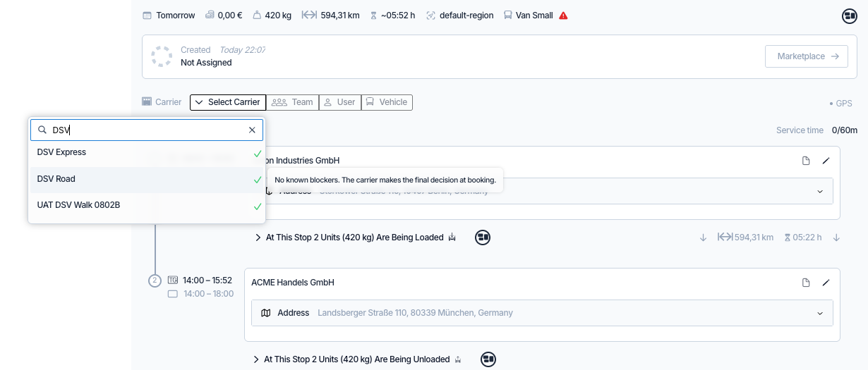Click the time window 14:00 – 18:00
This screenshot has width=868, height=370.
pyautogui.click(x=208, y=294)
